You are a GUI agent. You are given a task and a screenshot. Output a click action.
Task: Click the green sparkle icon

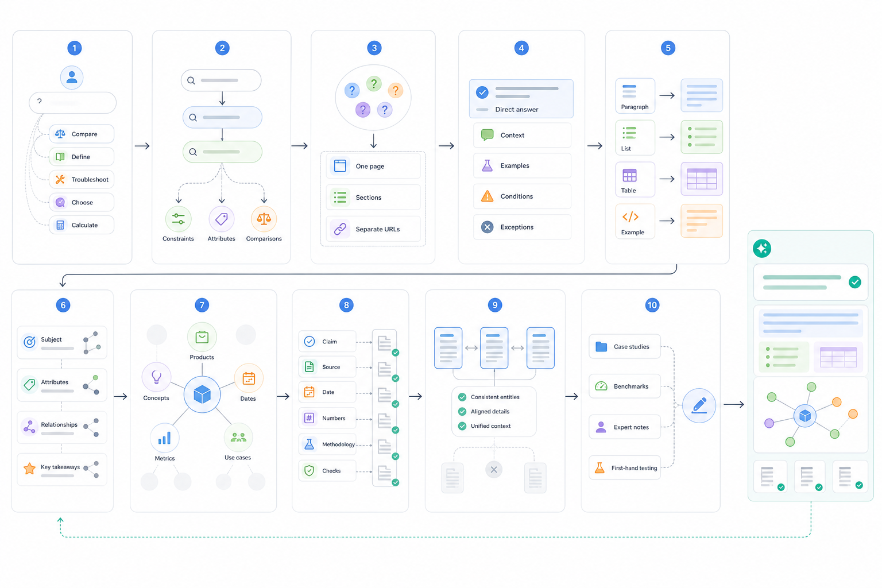click(x=762, y=249)
